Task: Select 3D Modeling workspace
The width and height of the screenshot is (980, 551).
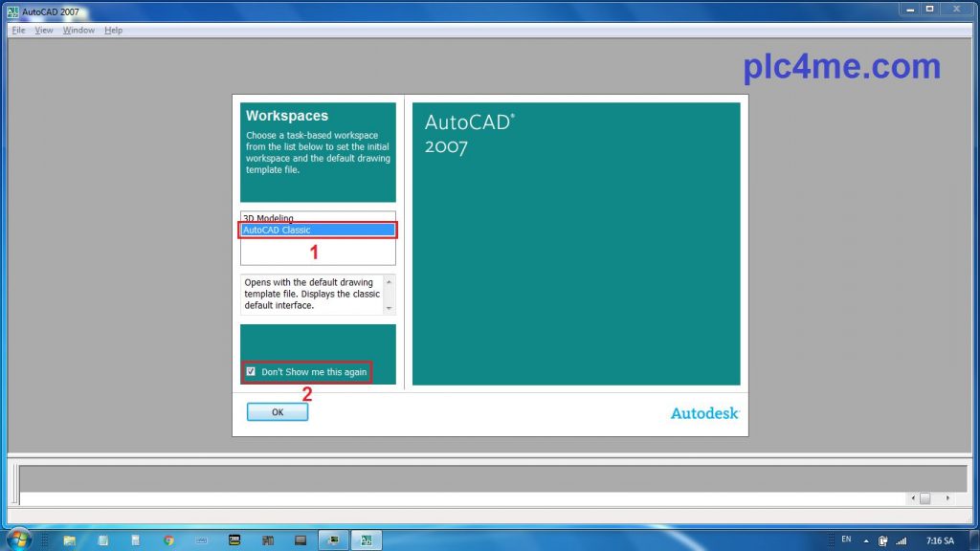Action: coord(269,218)
